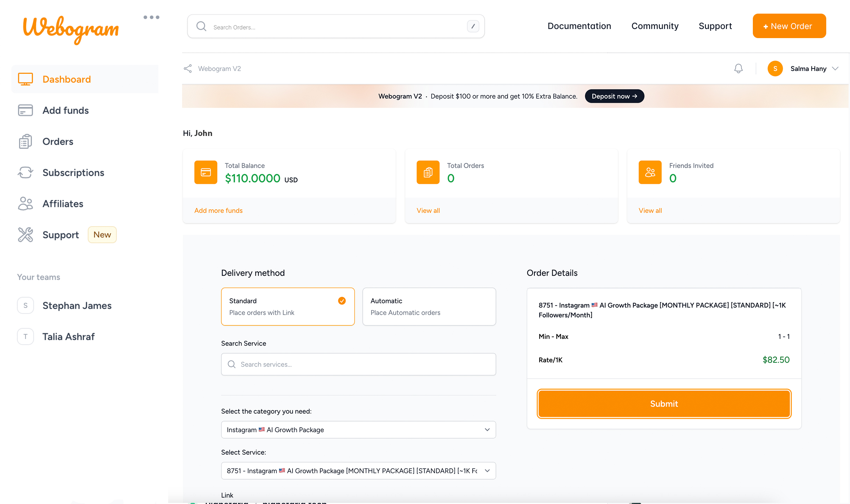850x504 pixels.
Task: Click the Total Balance wallet icon
Action: click(206, 172)
